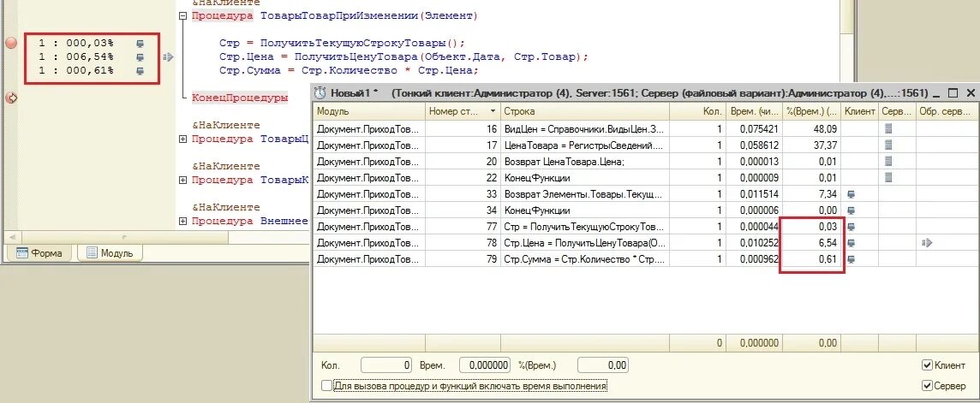
Task: Toggle the Сервер checkbox
Action: (928, 386)
